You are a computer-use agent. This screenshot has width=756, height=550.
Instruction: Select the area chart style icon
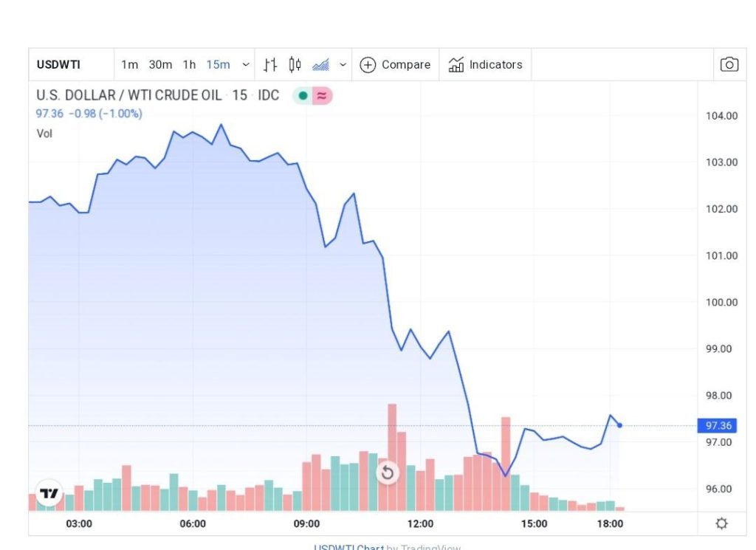(320, 64)
